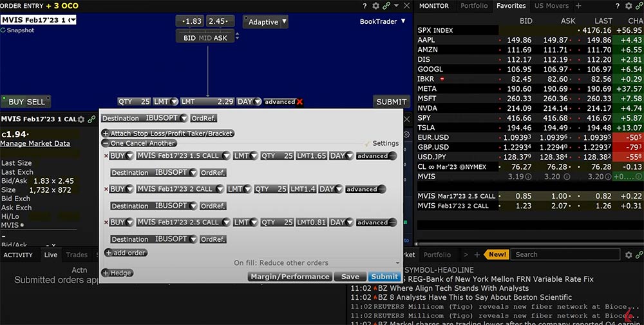The height and width of the screenshot is (325, 644).
Task: Switch to Portfolio tab in Monitor
Action: 474,6
